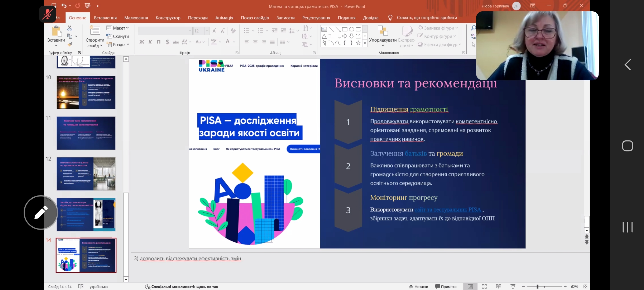This screenshot has width=644, height=290.
Task: Align text right in Абзац group
Action: [x=264, y=42]
